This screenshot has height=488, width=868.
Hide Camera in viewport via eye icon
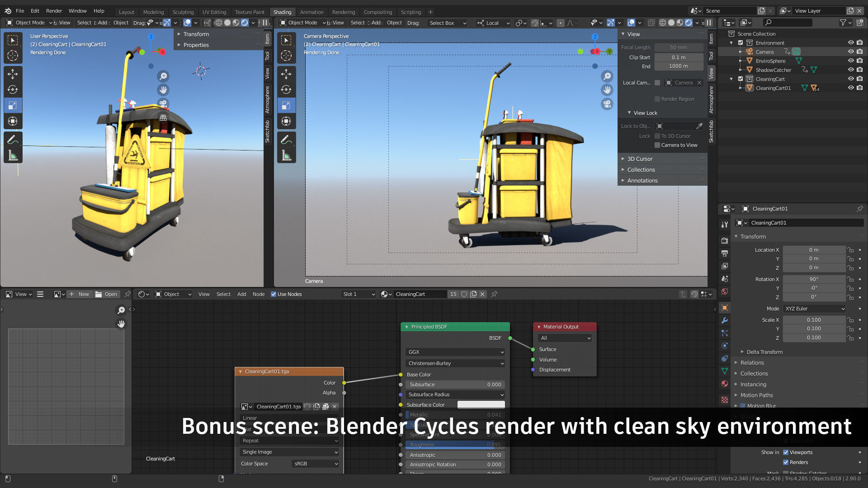click(851, 52)
